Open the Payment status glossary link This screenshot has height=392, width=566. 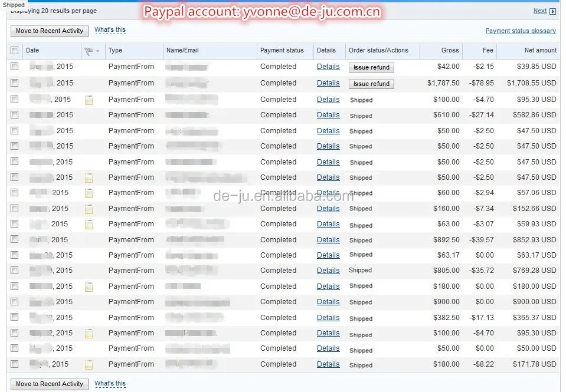[521, 31]
